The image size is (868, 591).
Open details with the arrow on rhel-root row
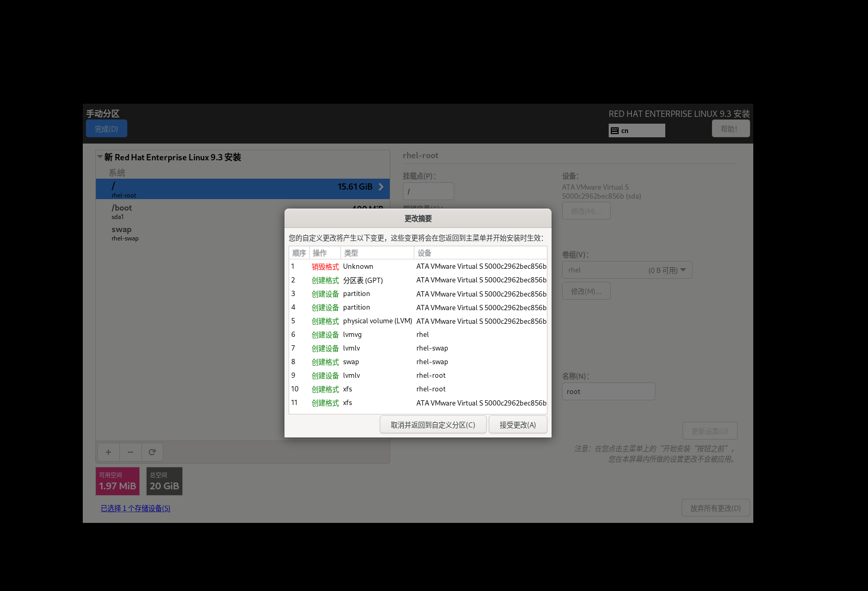[x=381, y=186]
